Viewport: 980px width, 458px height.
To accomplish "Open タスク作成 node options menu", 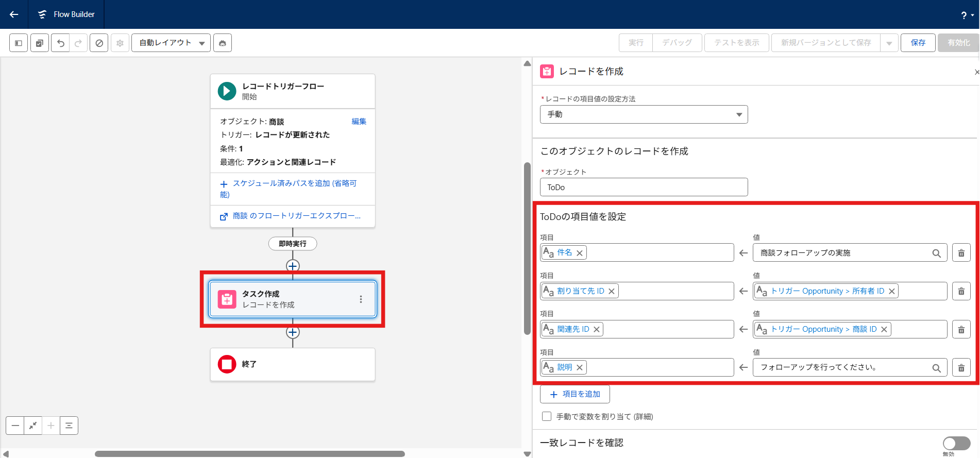I will point(361,299).
